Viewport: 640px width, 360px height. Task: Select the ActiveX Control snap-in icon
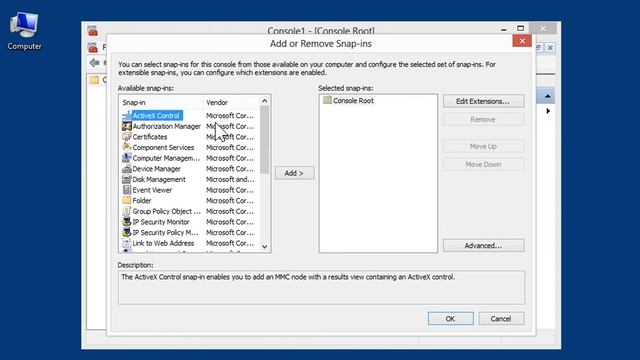pyautogui.click(x=127, y=116)
